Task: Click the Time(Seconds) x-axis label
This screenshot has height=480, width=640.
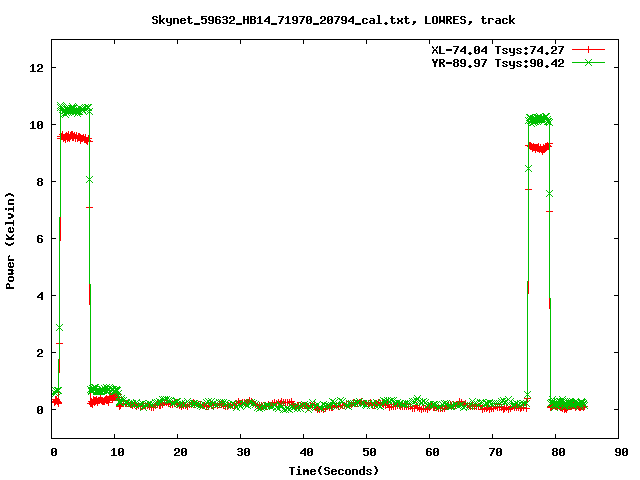Action: coord(334,471)
